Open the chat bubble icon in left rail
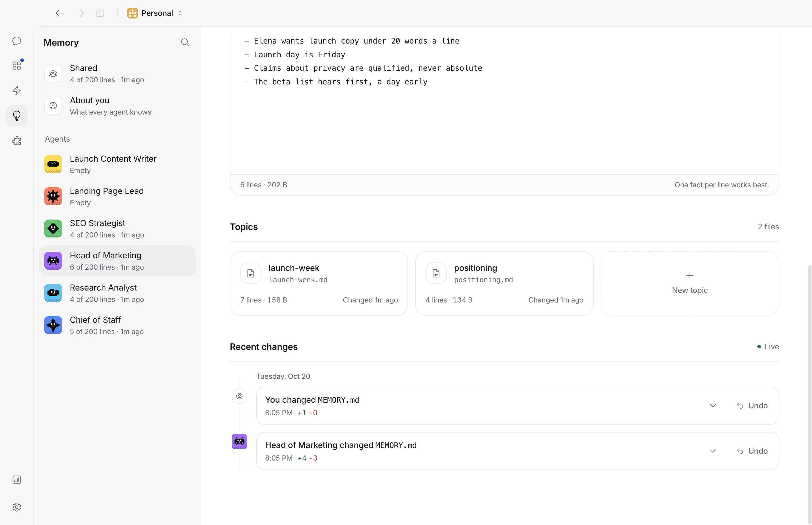Screen dimensions: 812x525 17,41
